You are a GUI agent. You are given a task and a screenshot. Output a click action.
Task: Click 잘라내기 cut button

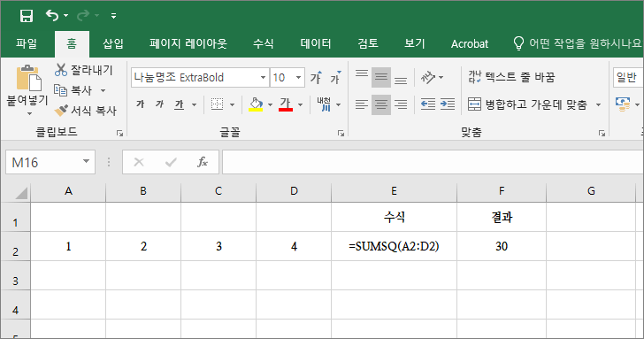point(84,70)
